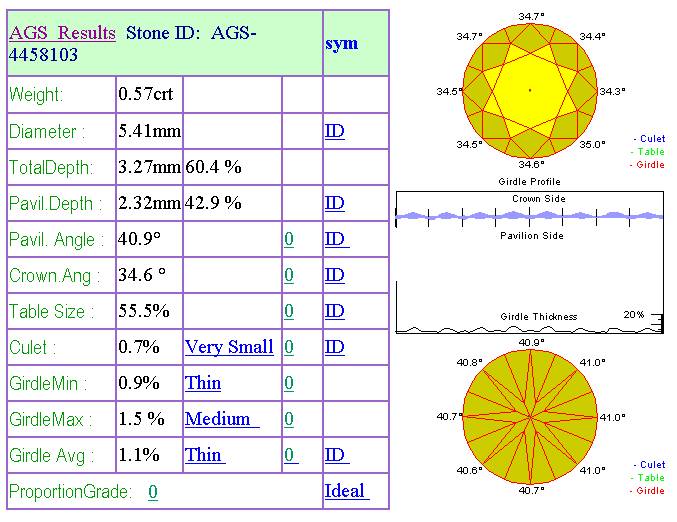Open the ID link in Girdle Avg row
This screenshot has width=677, height=522.
click(337, 455)
